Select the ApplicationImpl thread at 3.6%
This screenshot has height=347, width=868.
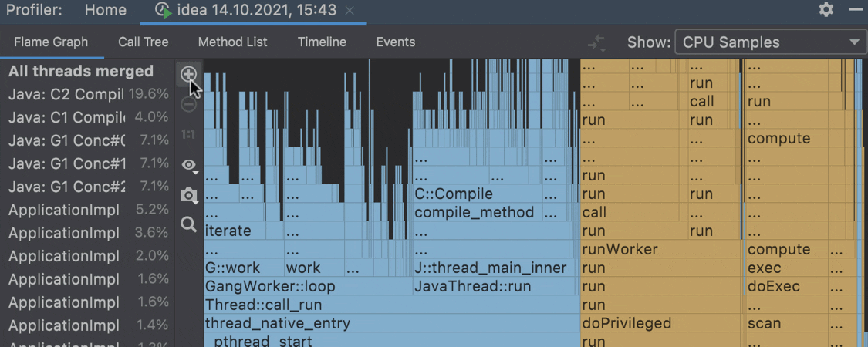pyautogui.click(x=87, y=232)
